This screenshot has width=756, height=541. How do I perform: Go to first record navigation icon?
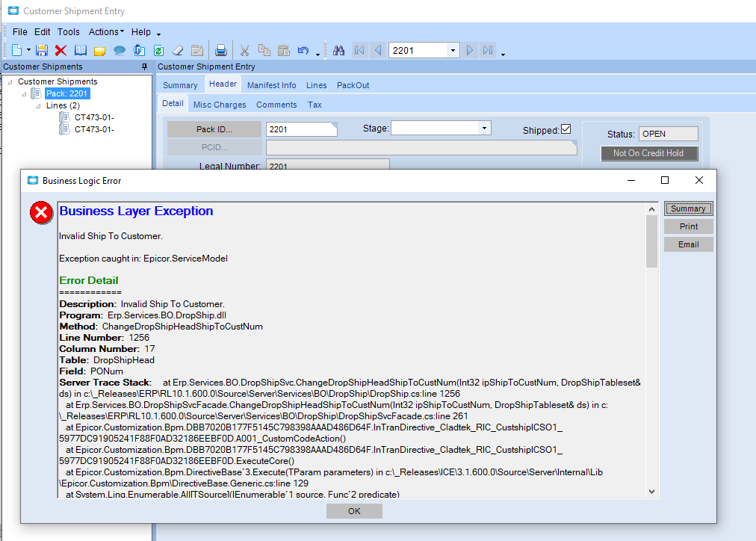pyautogui.click(x=359, y=50)
